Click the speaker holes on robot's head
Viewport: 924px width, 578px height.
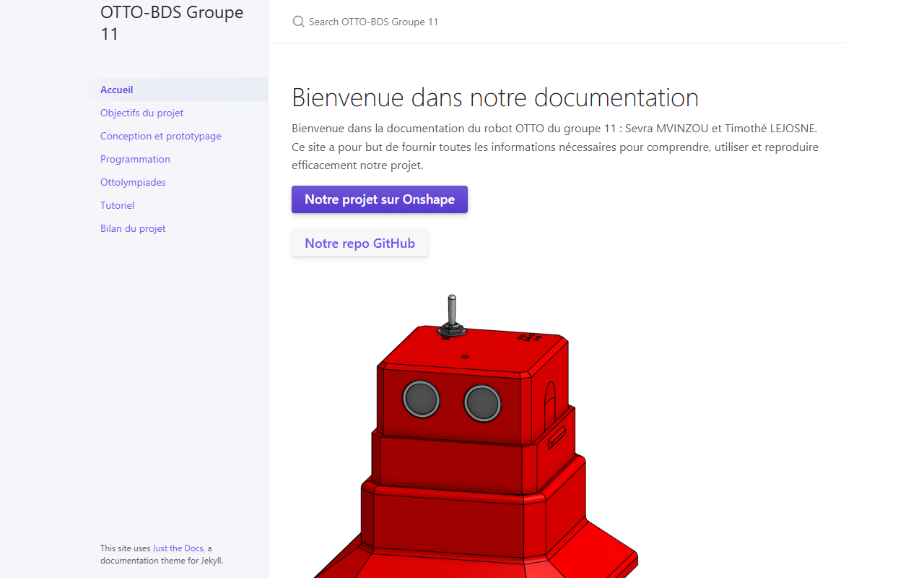(528, 337)
